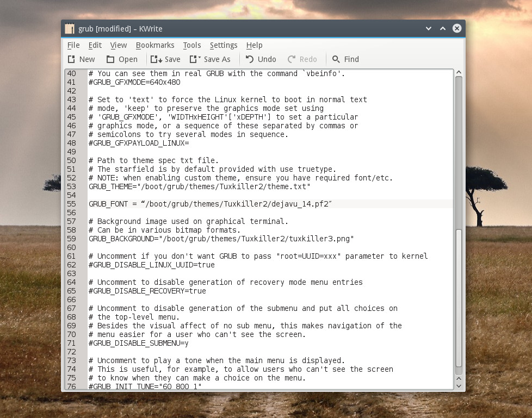Click the #GRUB_GFXMODE=640x480 line
The height and width of the screenshot is (418, 532).
(134, 82)
